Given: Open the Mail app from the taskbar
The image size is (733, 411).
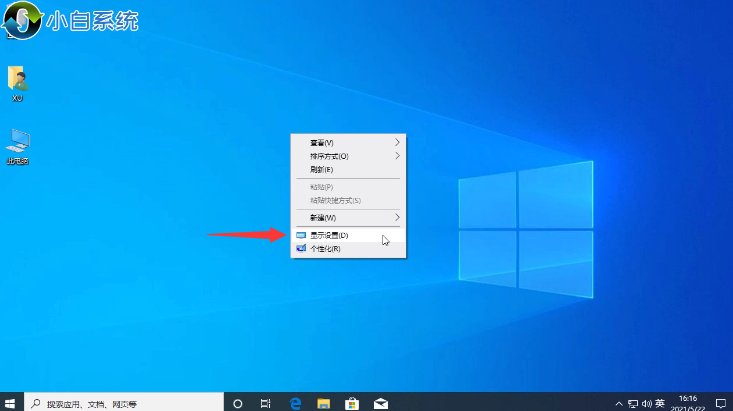Looking at the screenshot, I should [x=381, y=403].
